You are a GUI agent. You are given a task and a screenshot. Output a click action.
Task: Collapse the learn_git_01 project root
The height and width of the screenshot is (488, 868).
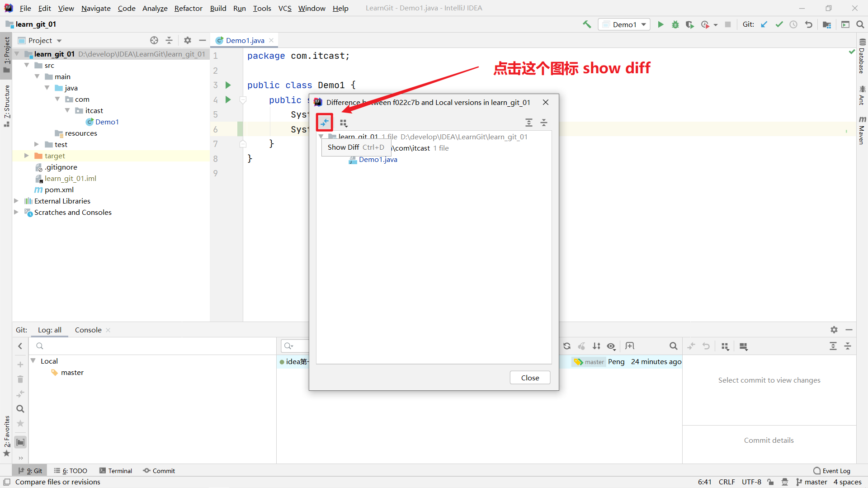[17, 54]
